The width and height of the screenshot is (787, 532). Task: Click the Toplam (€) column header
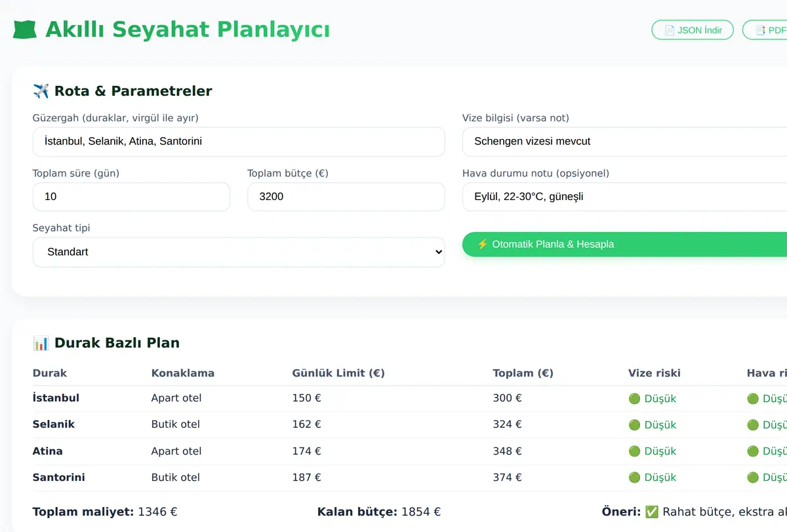click(523, 373)
